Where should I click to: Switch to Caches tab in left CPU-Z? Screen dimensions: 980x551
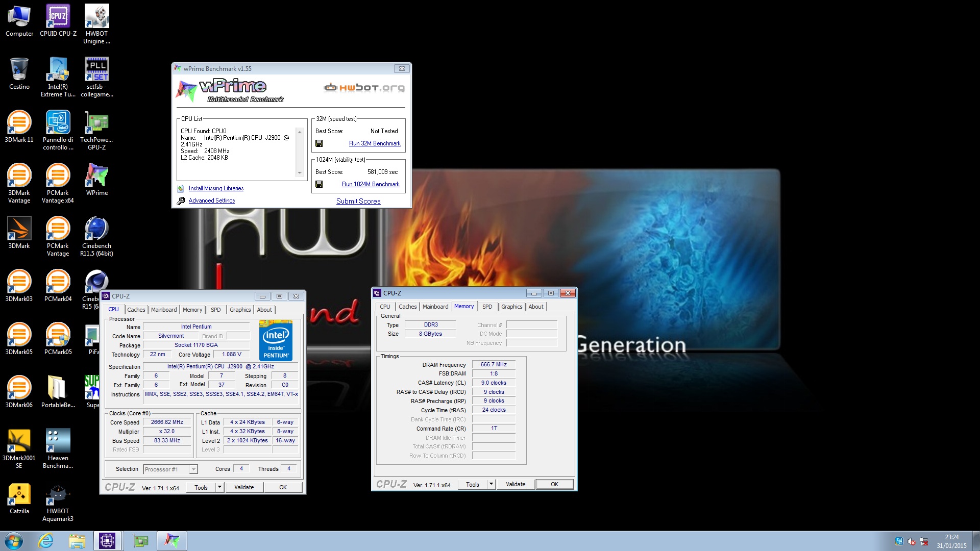[136, 310]
